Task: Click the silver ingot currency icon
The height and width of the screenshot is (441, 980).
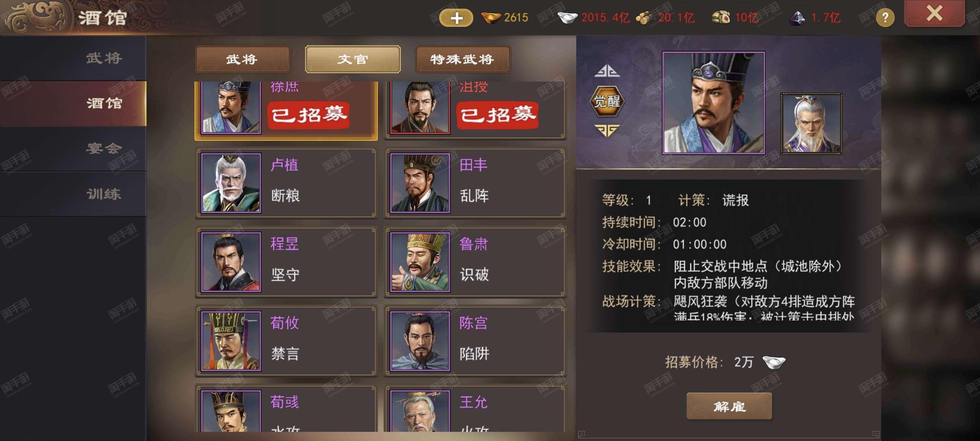Action: [x=567, y=18]
